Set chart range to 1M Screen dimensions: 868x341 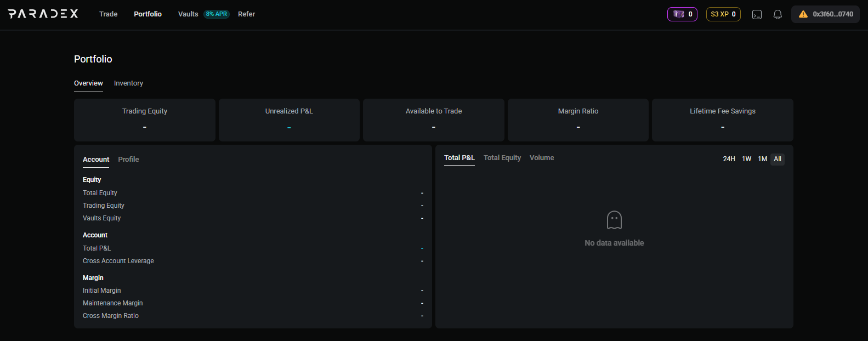pos(762,159)
